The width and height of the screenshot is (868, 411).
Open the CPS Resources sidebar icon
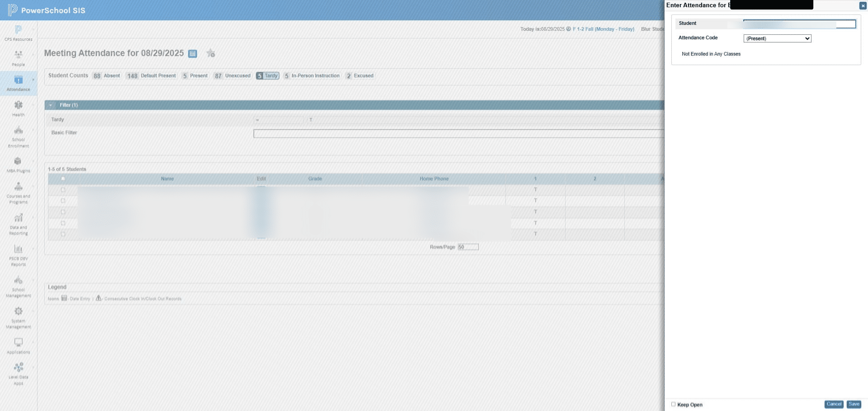(18, 30)
